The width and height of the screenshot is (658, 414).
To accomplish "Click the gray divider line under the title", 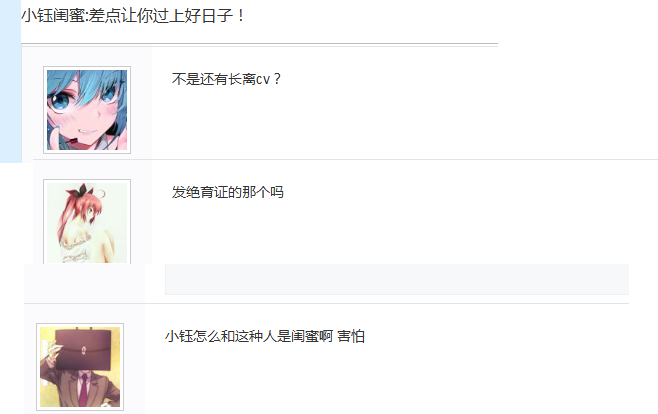I will click(259, 44).
